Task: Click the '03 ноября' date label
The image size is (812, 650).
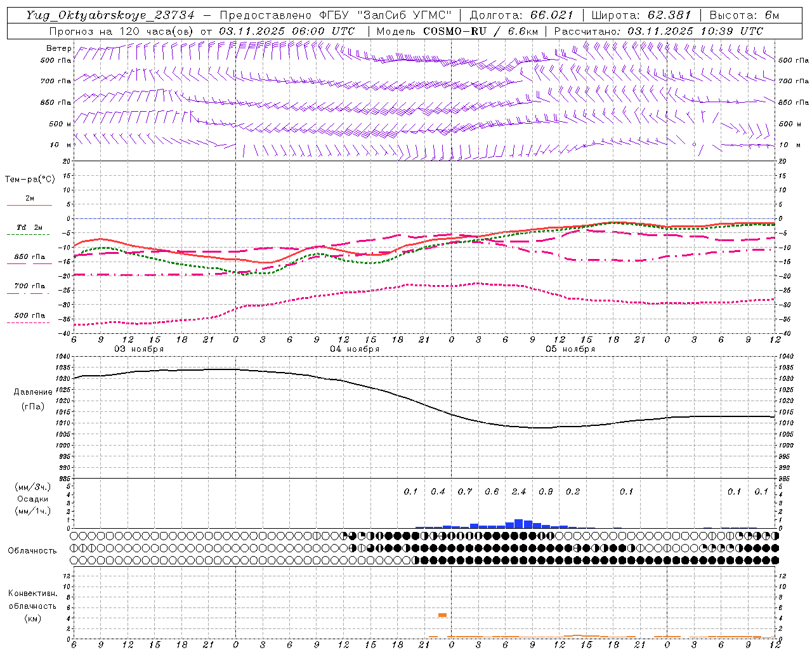Action: (139, 349)
